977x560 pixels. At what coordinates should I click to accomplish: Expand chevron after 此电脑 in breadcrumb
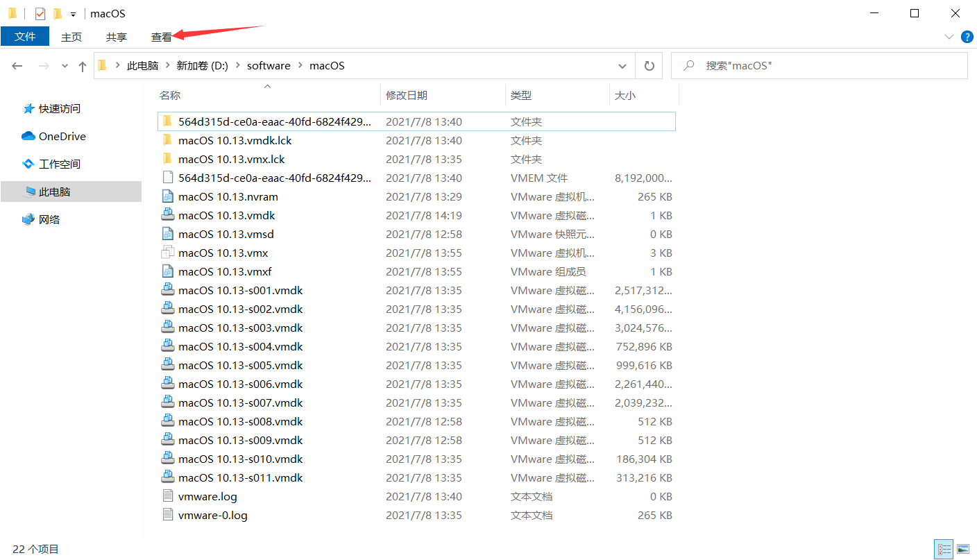click(x=167, y=66)
